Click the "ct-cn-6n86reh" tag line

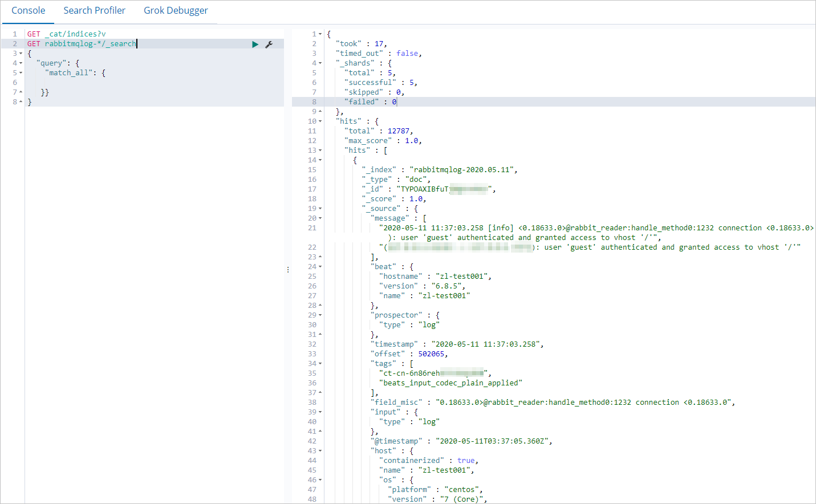click(x=436, y=373)
